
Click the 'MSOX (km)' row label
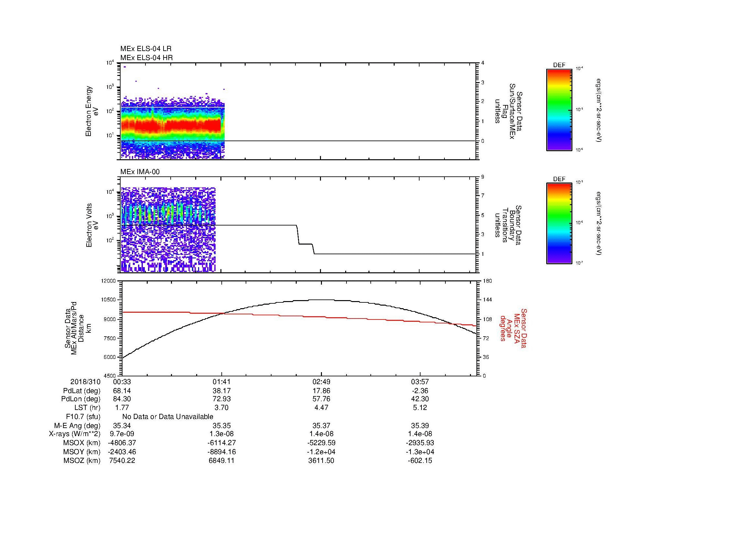82,443
